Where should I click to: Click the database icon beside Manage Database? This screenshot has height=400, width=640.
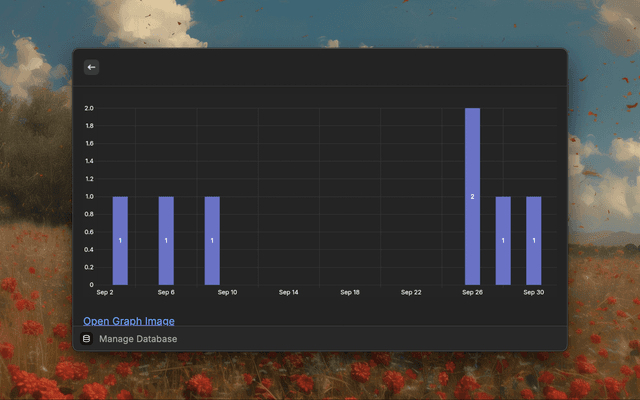tap(87, 339)
